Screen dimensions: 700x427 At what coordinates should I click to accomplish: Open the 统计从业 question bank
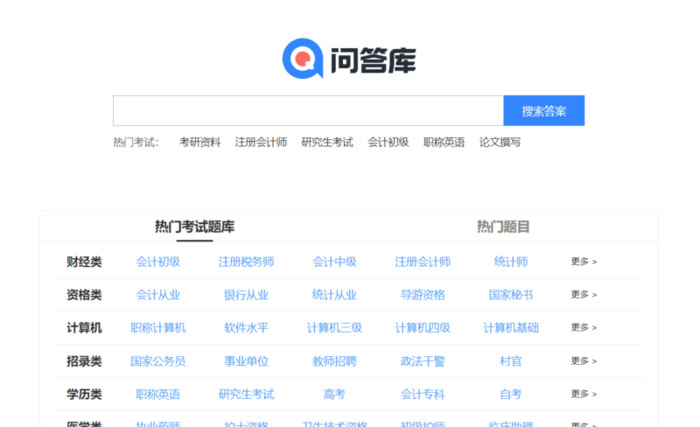334,295
